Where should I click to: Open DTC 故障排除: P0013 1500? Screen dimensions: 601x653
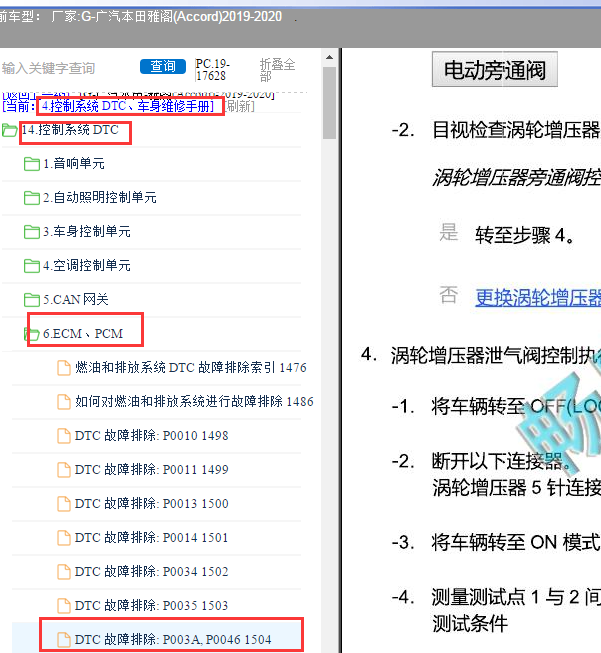[152, 504]
